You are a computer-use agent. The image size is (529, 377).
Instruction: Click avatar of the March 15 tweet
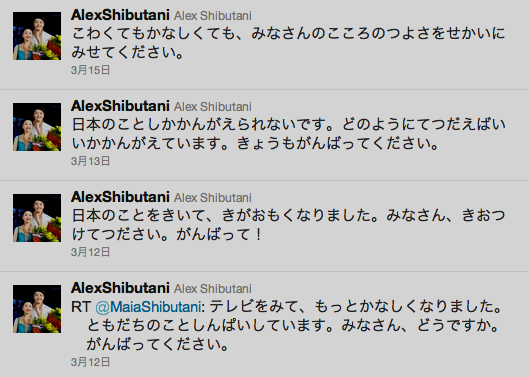pos(37,36)
